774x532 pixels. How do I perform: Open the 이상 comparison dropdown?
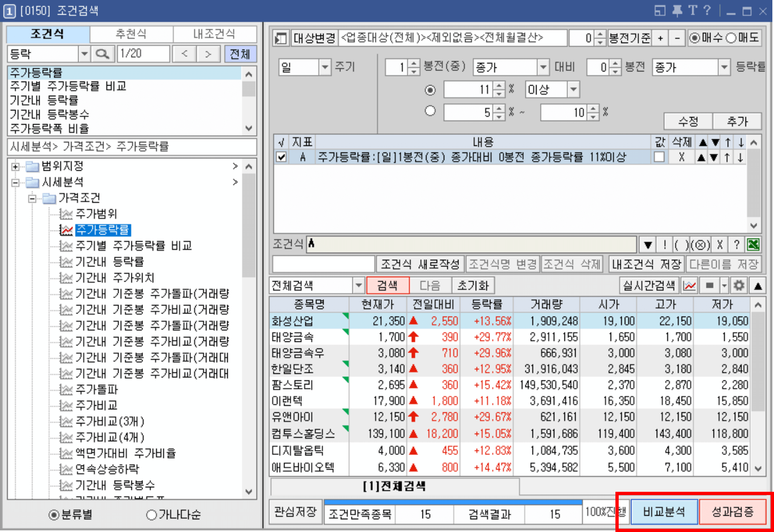(574, 89)
